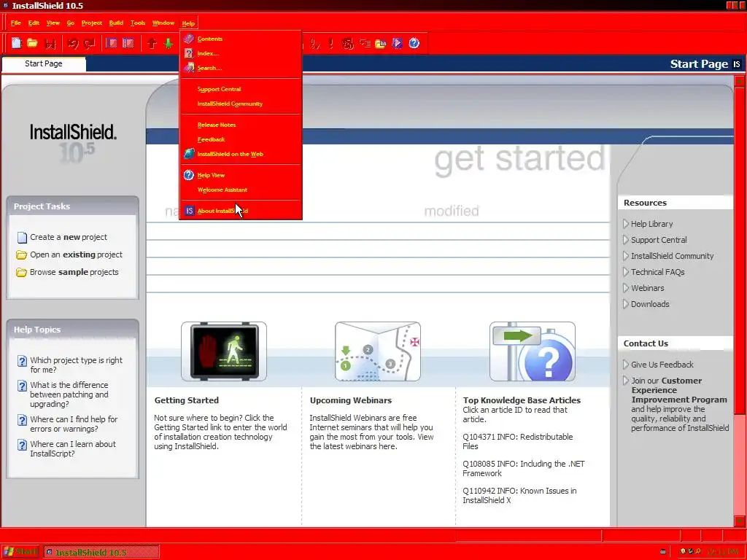
Task: Click the Upcoming Webinars map image
Action: pyautogui.click(x=378, y=351)
